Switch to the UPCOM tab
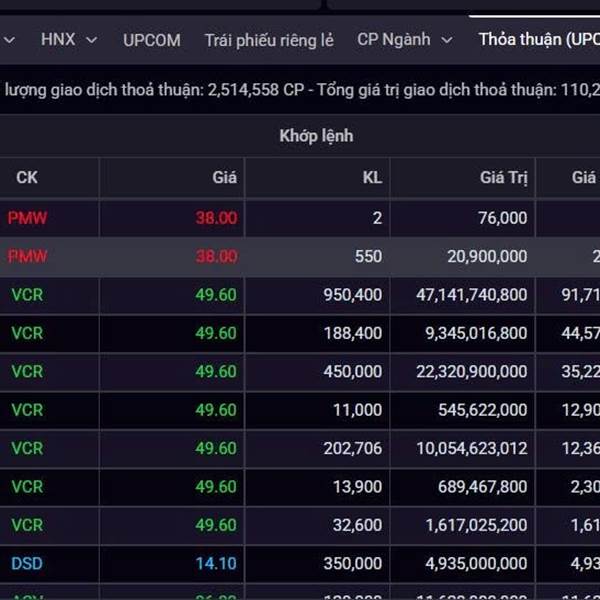 152,40
